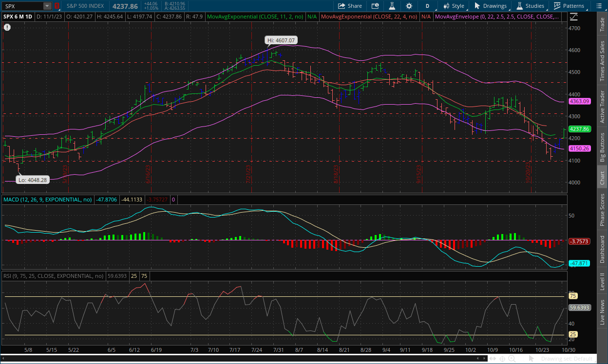Select the pointer cursor tool at bottom
Viewport: 608px width, 364px height.
(x=532, y=359)
